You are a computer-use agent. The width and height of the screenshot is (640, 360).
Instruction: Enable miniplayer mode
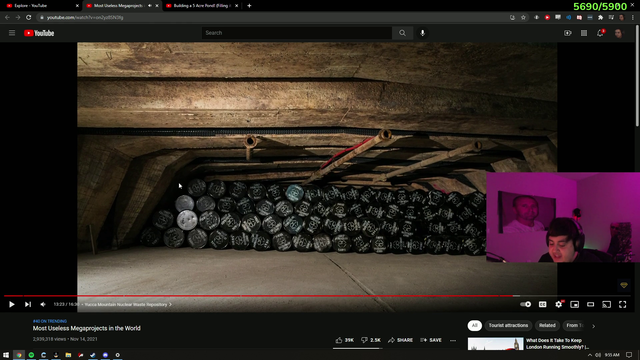click(x=574, y=304)
